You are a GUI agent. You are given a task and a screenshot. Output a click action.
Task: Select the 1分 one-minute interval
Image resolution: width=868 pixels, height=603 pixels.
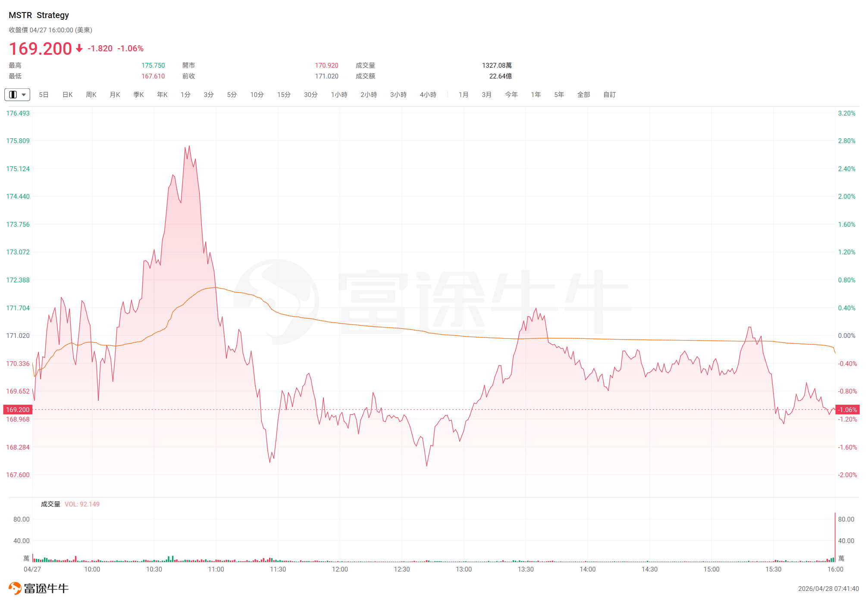click(185, 94)
